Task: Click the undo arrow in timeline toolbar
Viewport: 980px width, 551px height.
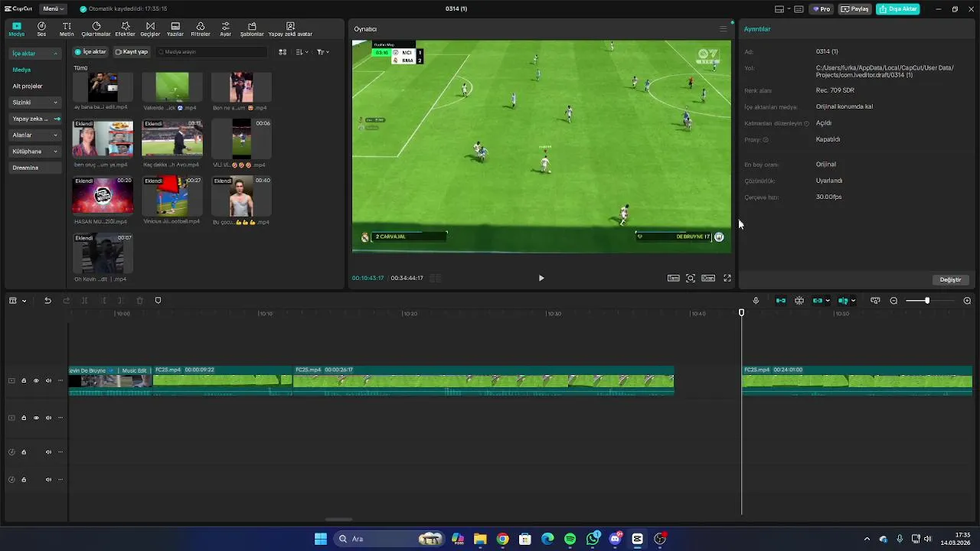Action: click(47, 301)
